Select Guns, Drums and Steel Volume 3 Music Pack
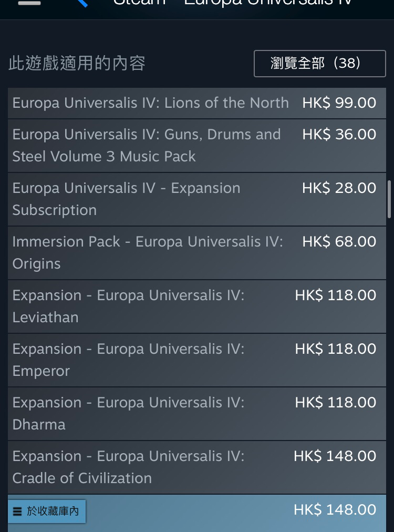394x532 pixels. [196, 146]
